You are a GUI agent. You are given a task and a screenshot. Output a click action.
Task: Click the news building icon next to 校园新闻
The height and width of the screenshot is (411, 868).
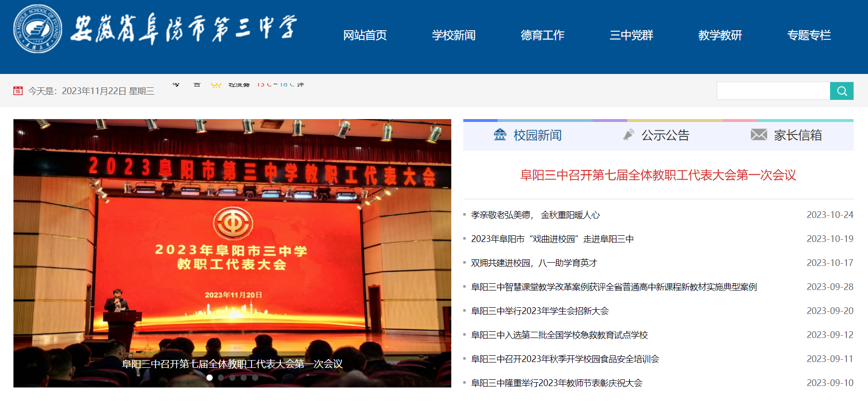point(500,135)
